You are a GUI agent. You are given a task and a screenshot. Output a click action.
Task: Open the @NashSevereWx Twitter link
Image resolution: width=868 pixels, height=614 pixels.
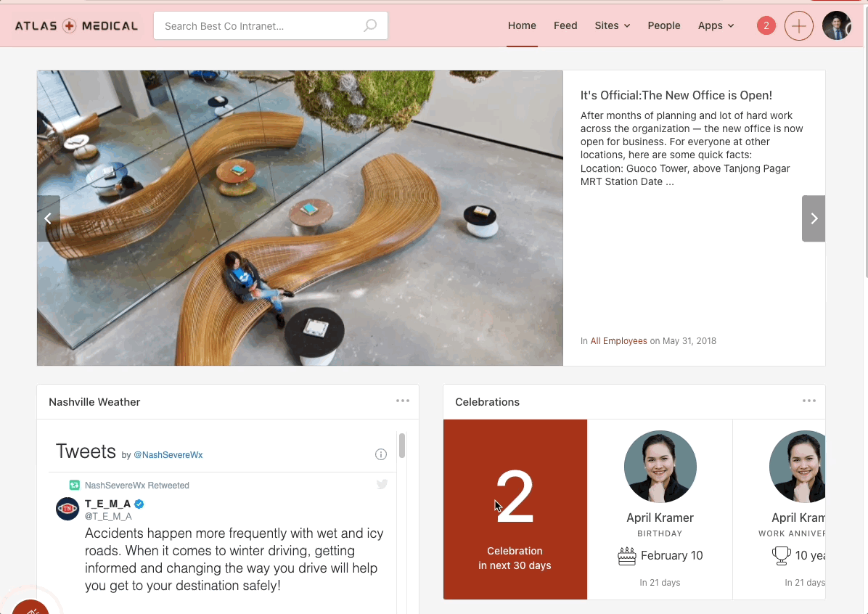168,455
